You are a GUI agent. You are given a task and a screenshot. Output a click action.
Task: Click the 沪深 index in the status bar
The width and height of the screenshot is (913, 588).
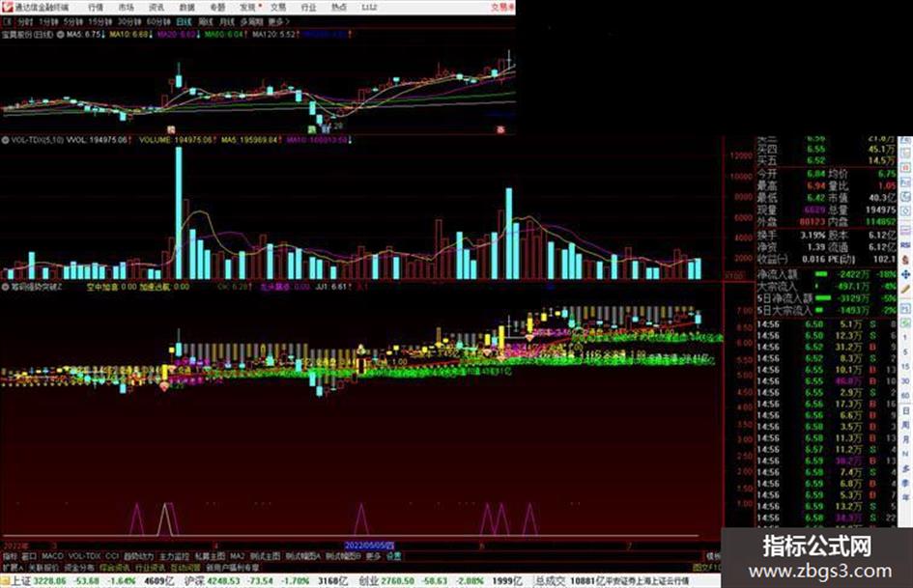point(194,581)
